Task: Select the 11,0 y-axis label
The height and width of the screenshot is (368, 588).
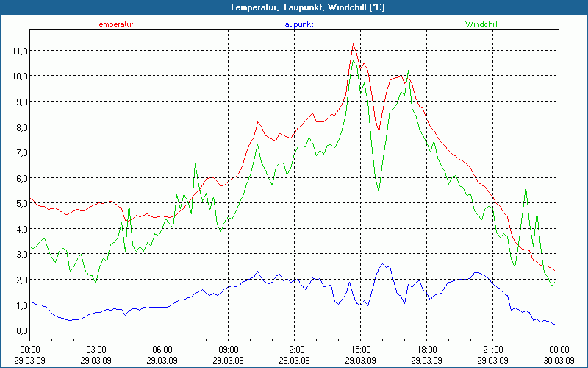Action: (20, 51)
